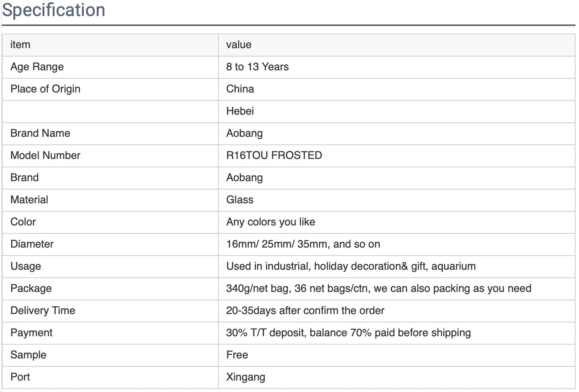The height and width of the screenshot is (392, 579).
Task: Select 'Any colors you like' text
Action: click(270, 222)
